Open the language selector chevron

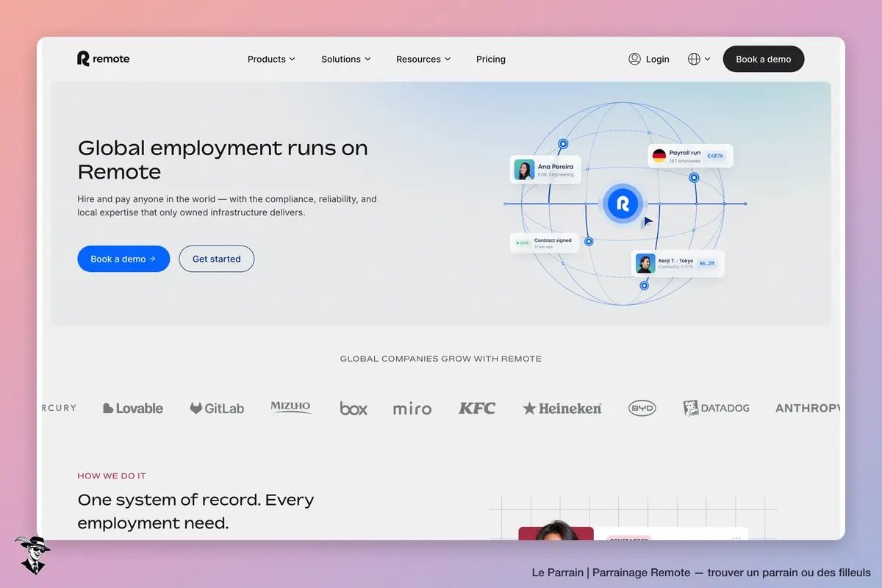pos(707,59)
